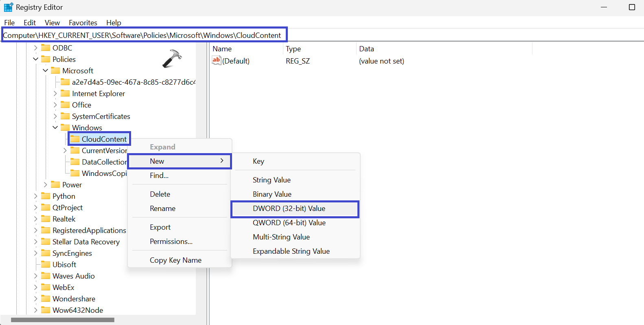Click the Data column header
644x325 pixels.
(x=366, y=49)
